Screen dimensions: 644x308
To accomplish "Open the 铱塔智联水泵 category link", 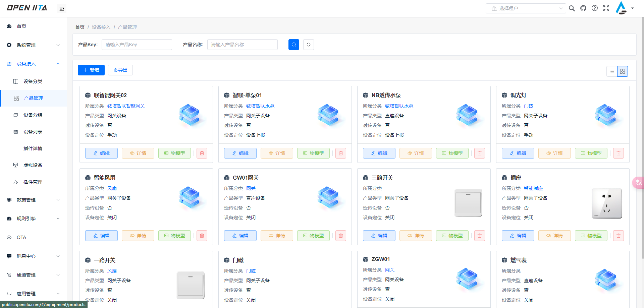I will [261, 106].
